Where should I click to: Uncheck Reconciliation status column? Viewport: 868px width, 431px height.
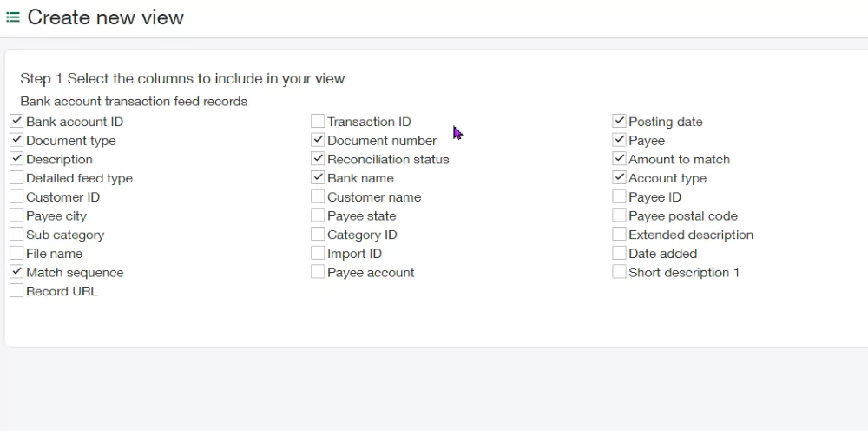coord(318,159)
